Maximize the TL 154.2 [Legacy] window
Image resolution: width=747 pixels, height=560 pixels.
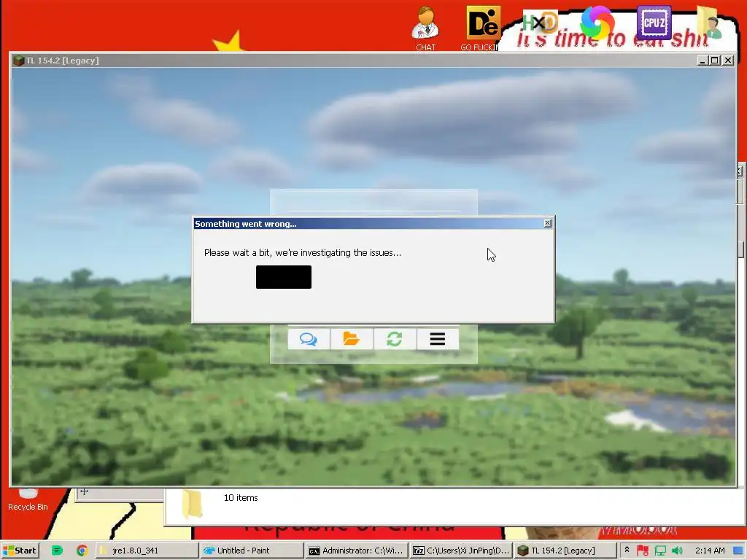(x=715, y=61)
